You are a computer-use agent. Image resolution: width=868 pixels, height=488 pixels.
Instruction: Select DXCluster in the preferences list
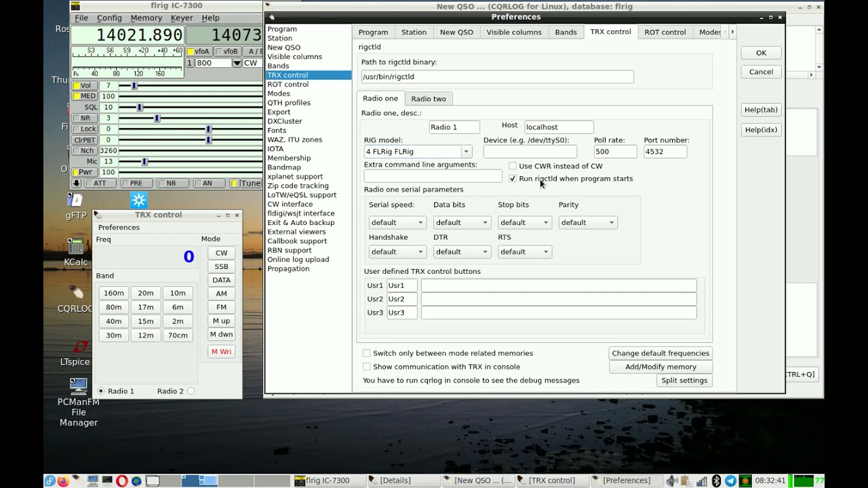pos(285,121)
